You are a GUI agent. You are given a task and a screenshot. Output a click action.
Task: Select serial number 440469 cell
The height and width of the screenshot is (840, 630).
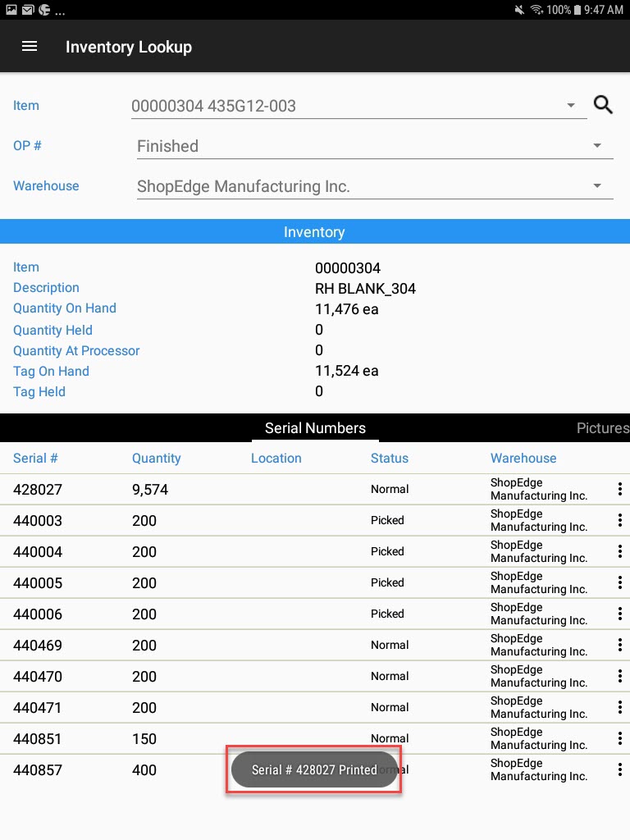(38, 645)
